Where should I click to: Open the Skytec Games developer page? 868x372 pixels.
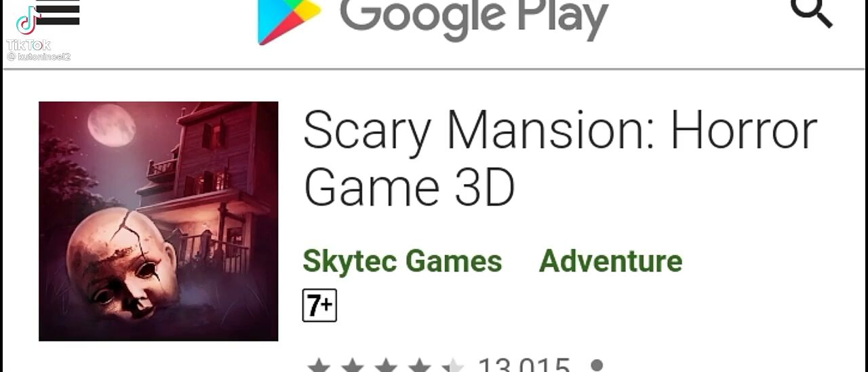[x=402, y=261]
